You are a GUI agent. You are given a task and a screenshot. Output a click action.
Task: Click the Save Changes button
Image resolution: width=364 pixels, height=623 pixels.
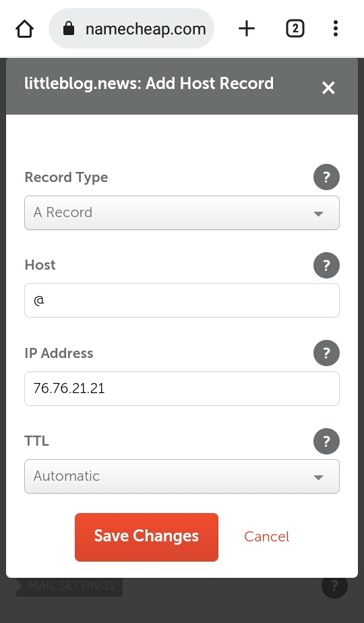click(146, 537)
